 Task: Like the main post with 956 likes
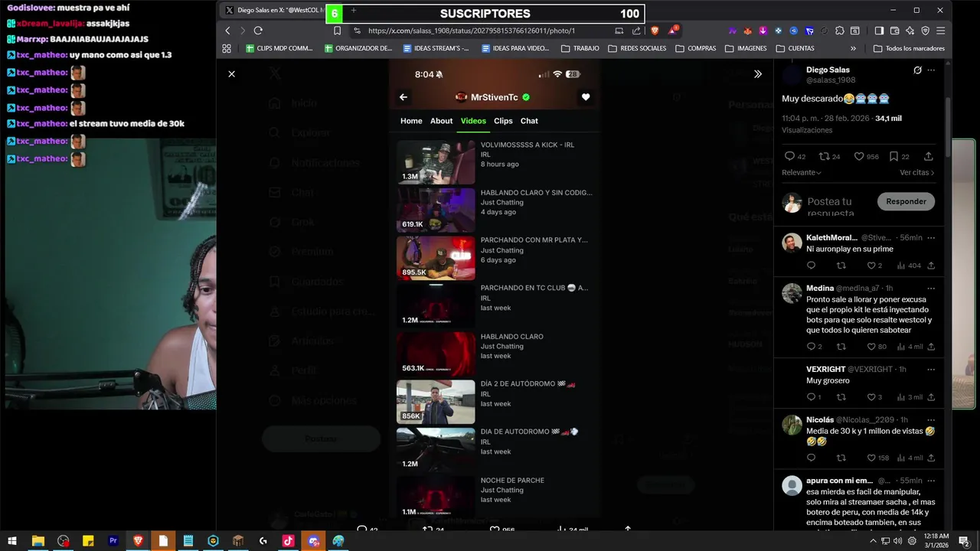click(x=859, y=156)
